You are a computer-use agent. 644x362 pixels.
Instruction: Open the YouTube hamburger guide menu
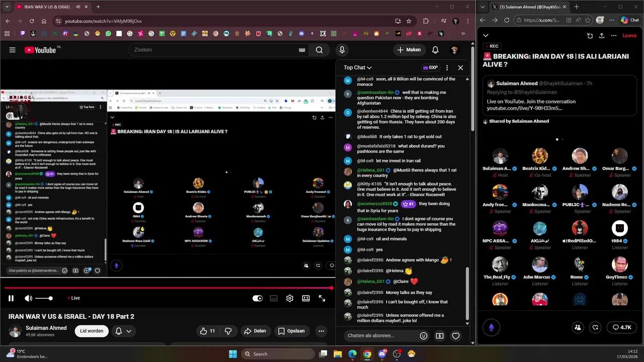pyautogui.click(x=12, y=50)
